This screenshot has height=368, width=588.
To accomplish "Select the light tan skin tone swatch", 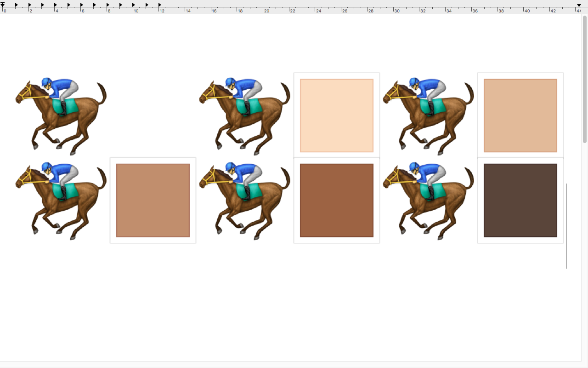I will [x=520, y=115].
